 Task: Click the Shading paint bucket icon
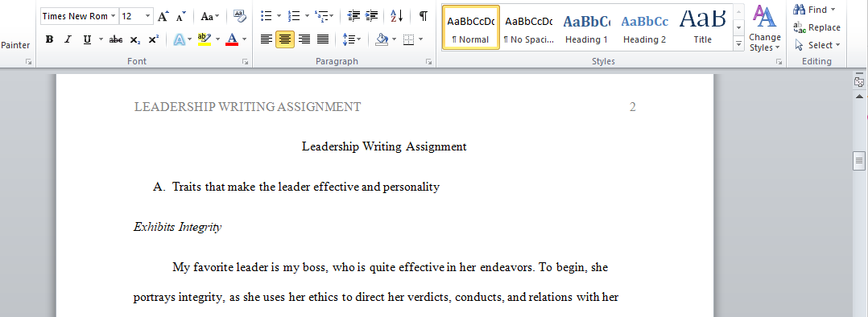coord(382,39)
